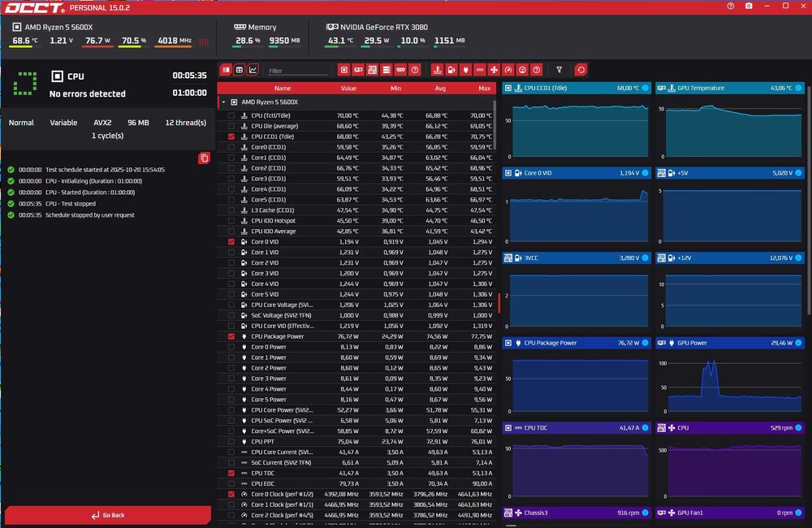Click into the sensor Filter field
Screen dimensions: 812x528
(x=298, y=71)
